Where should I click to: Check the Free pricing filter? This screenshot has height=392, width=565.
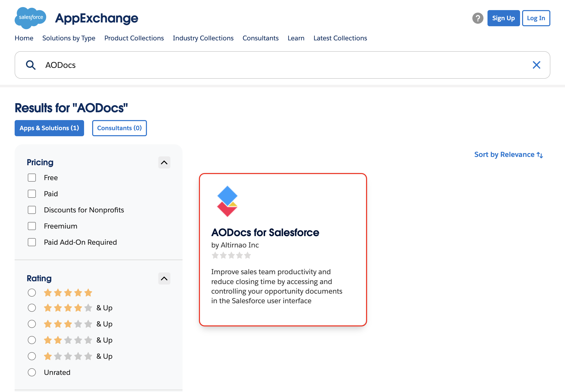point(32,178)
